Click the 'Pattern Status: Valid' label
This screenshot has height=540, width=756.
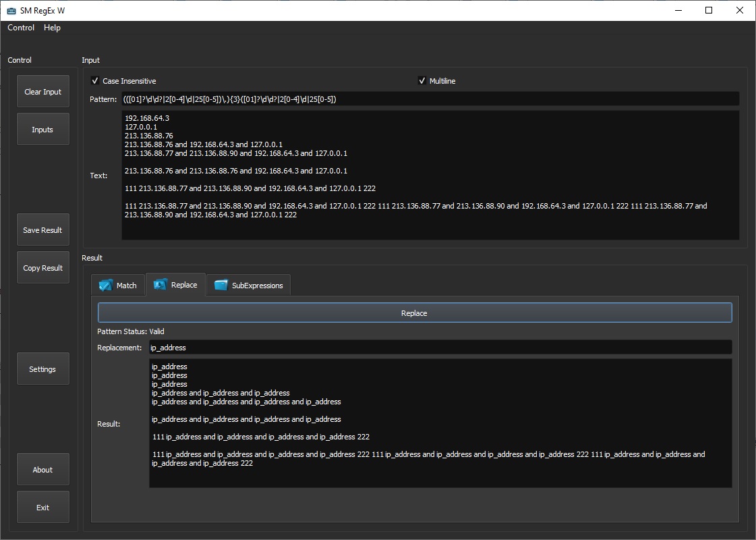click(x=131, y=331)
